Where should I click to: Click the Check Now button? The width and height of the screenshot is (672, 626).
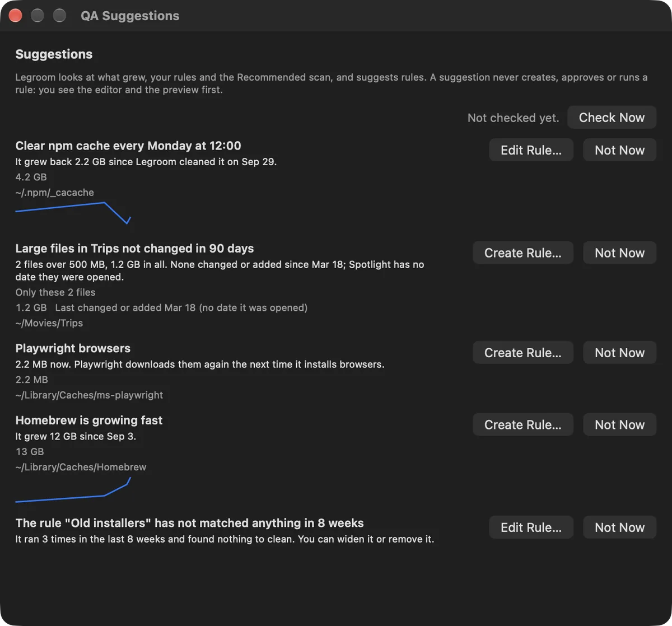coord(612,118)
